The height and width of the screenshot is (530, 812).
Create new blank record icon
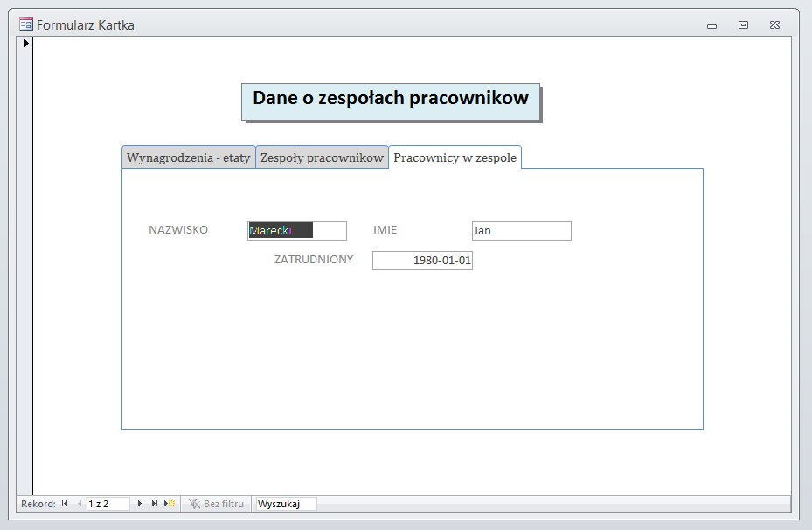pyautogui.click(x=170, y=504)
